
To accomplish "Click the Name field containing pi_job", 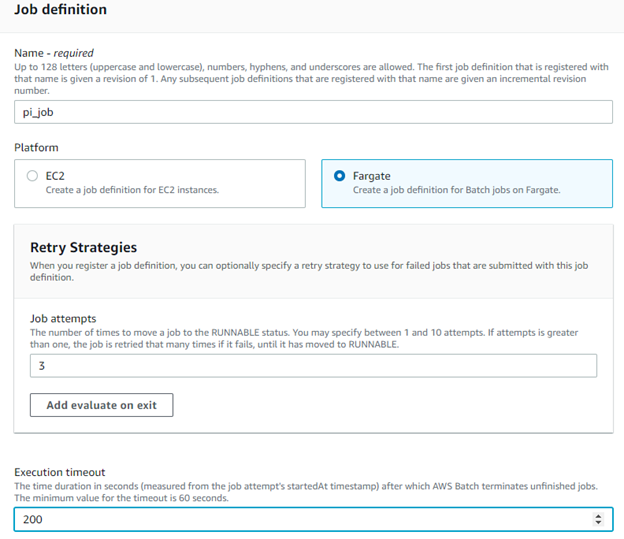I will [312, 111].
